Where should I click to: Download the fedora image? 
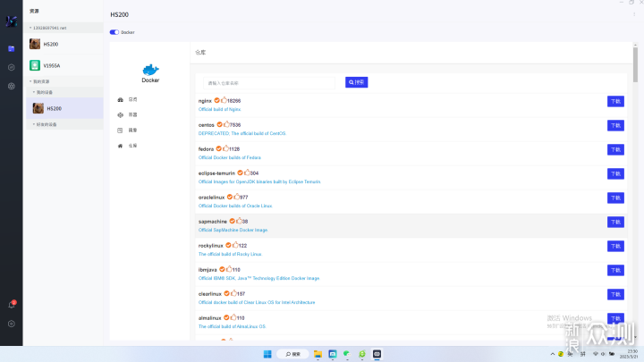tap(615, 150)
